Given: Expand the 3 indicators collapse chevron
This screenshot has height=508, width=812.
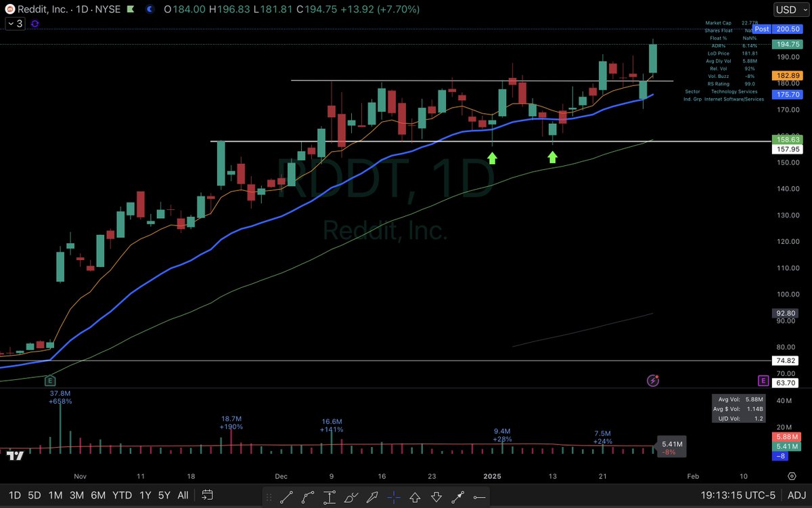Looking at the screenshot, I should click(x=14, y=23).
